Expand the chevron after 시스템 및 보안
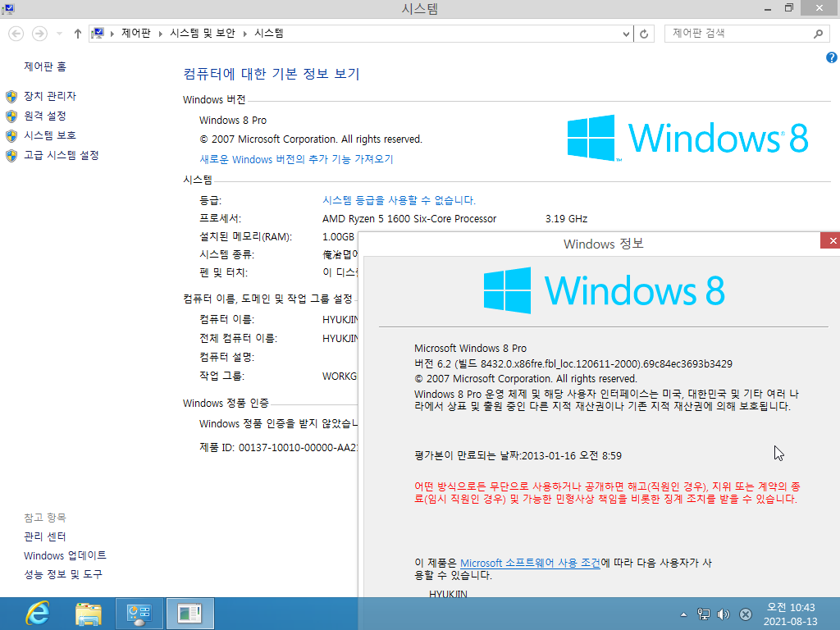The height and width of the screenshot is (630, 840). (x=244, y=34)
